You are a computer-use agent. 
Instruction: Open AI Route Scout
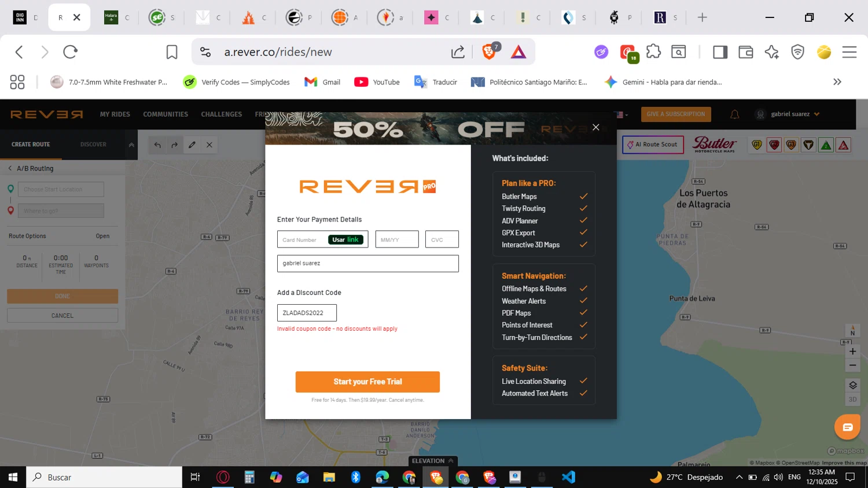[653, 145]
